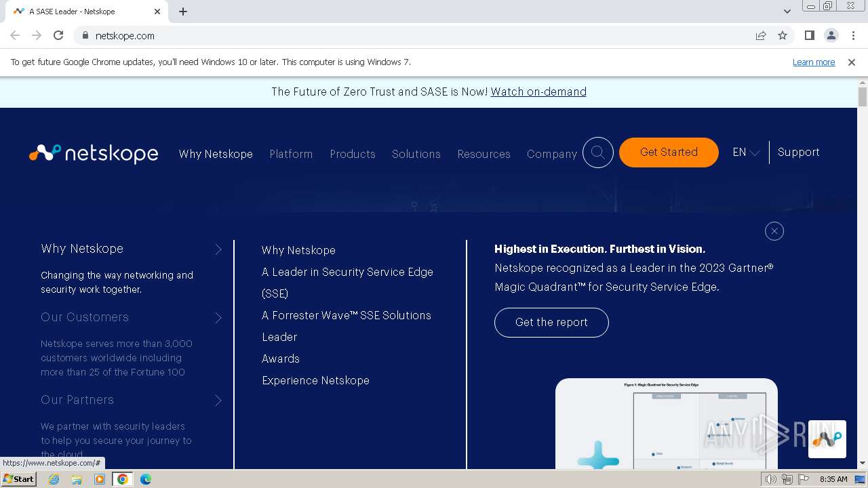Share this page icon in address bar
The image size is (868, 488).
point(761,35)
